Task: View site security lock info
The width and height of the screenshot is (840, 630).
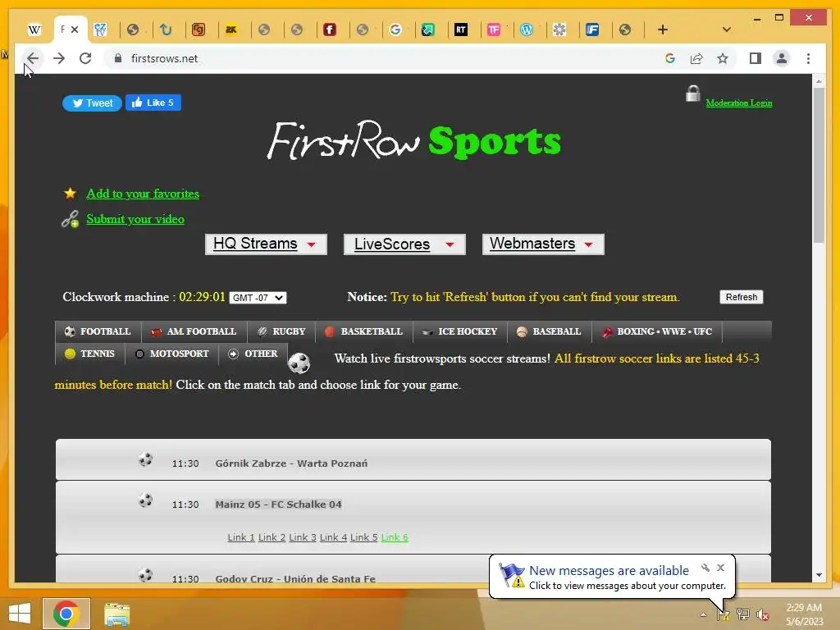Action: pos(118,58)
